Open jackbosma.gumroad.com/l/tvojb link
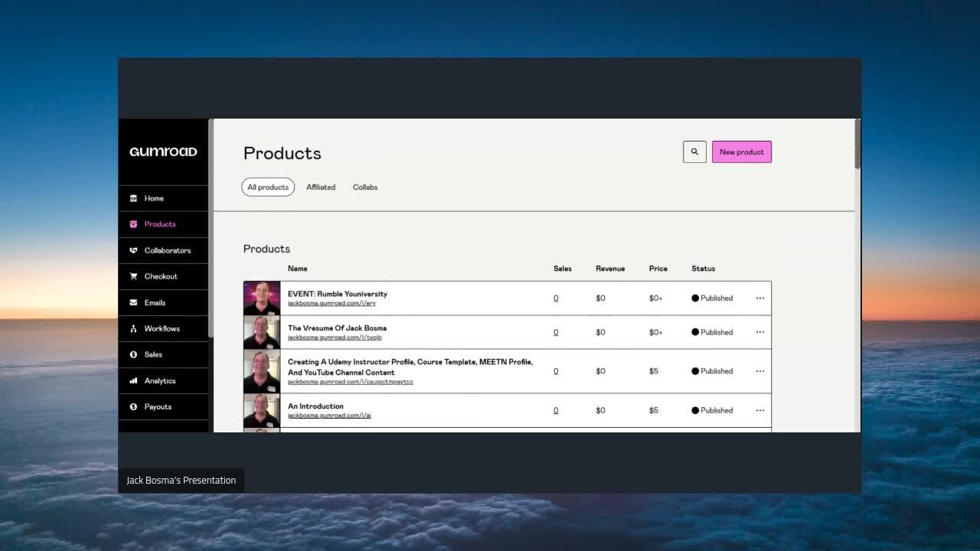 click(x=335, y=337)
